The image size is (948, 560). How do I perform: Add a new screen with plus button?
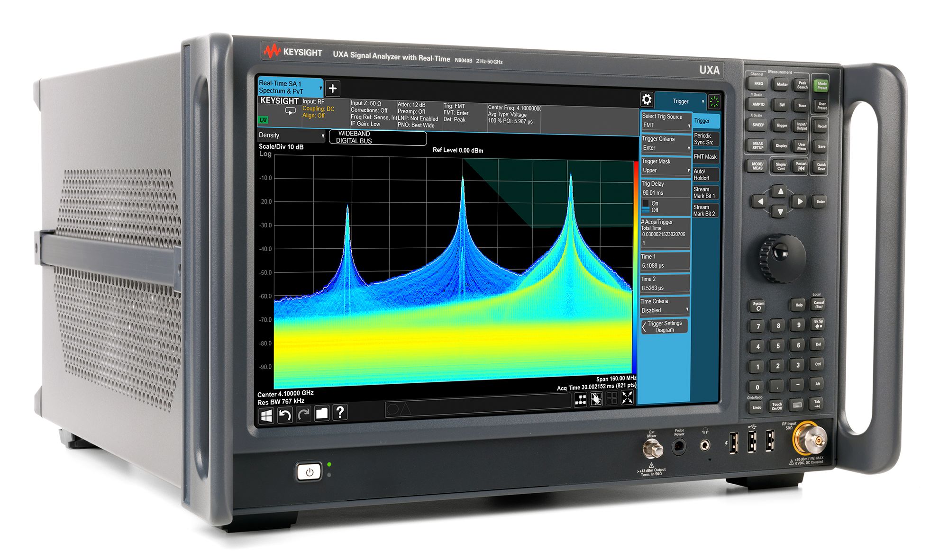click(333, 89)
